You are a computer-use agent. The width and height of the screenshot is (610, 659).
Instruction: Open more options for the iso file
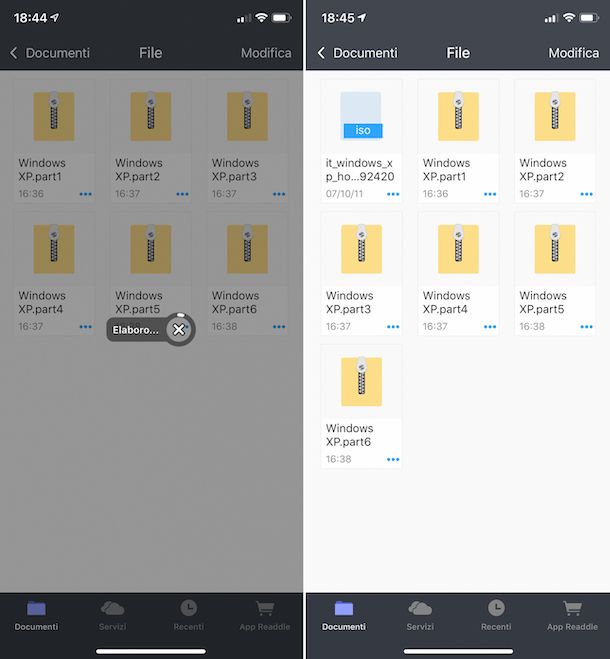tap(393, 194)
